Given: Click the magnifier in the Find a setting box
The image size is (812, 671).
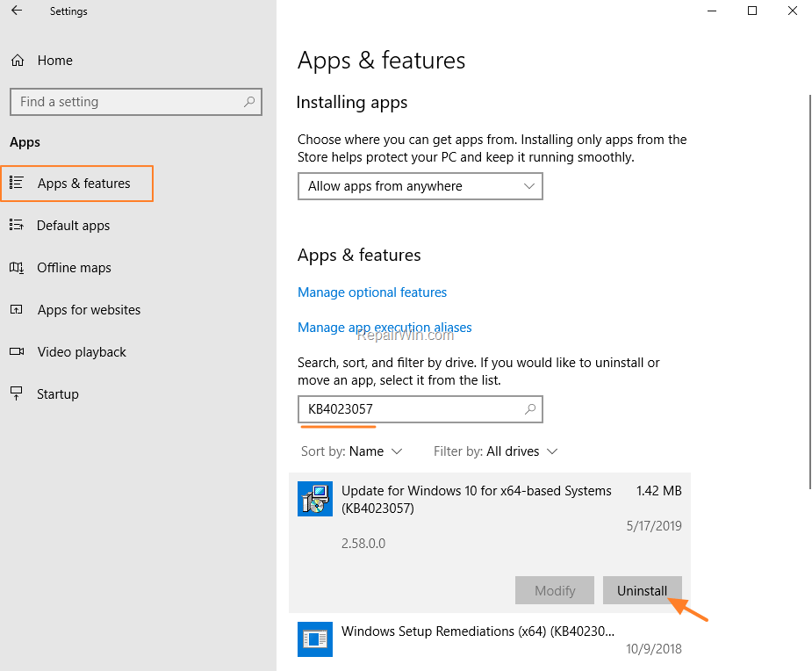Looking at the screenshot, I should [x=249, y=102].
